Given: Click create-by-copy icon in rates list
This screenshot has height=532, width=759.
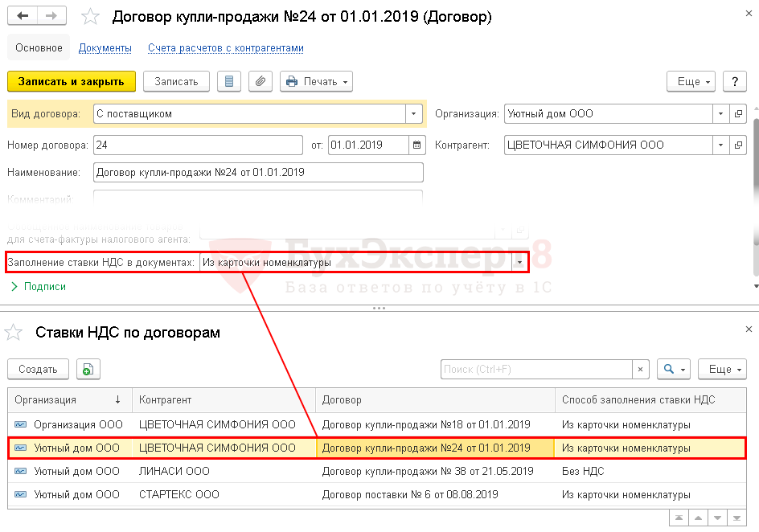Looking at the screenshot, I should pos(88,369).
